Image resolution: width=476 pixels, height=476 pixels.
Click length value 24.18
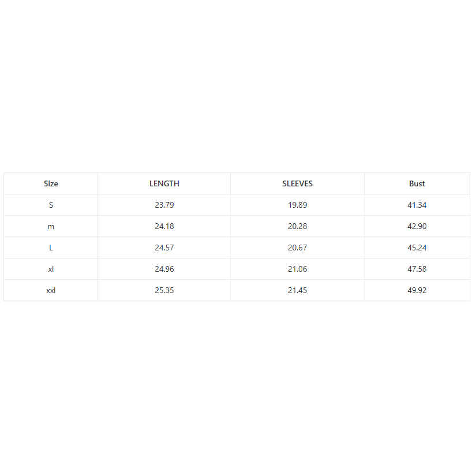164,226
